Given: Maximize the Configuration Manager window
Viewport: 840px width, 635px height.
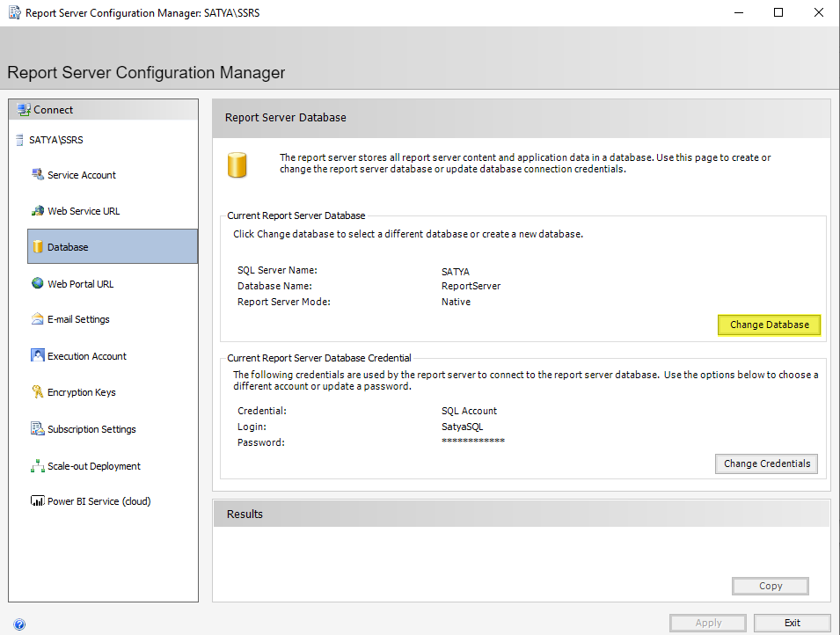Looking at the screenshot, I should pyautogui.click(x=778, y=13).
